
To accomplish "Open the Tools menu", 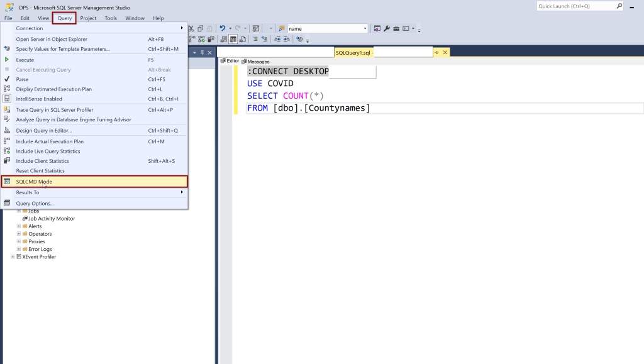I will [x=111, y=18].
